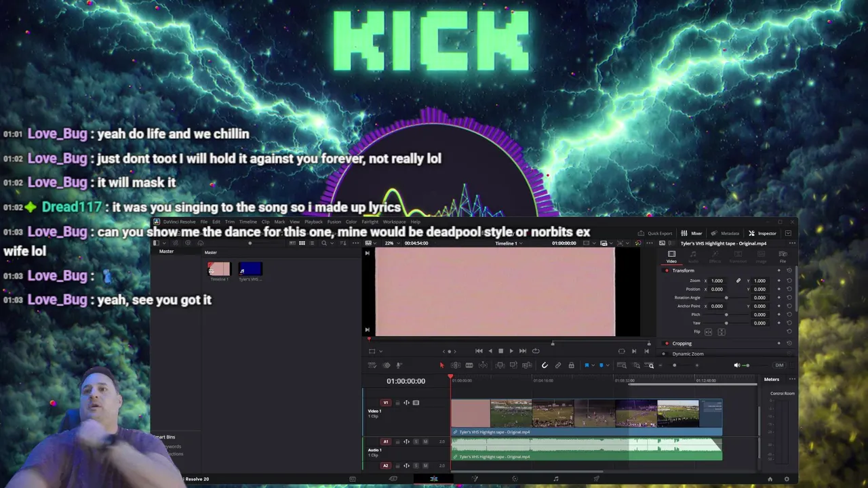This screenshot has height=488, width=868.
Task: Click the Flip vertical button
Action: [x=722, y=332]
